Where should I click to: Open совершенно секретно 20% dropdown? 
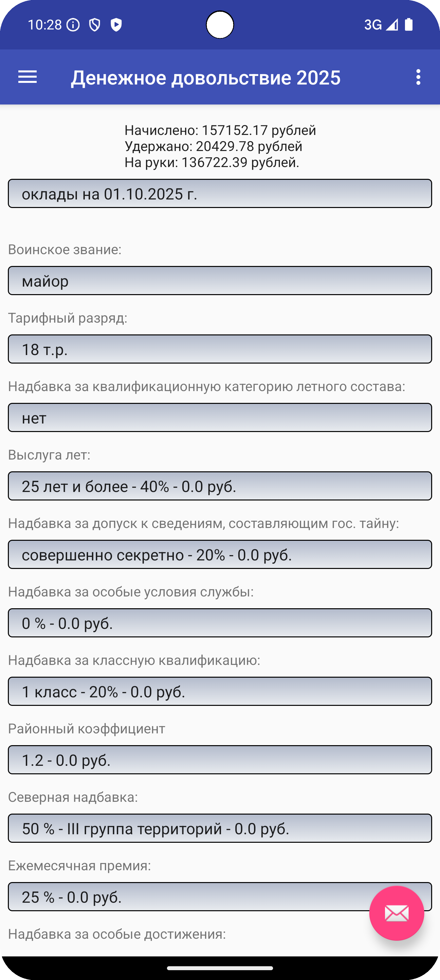coord(220,555)
